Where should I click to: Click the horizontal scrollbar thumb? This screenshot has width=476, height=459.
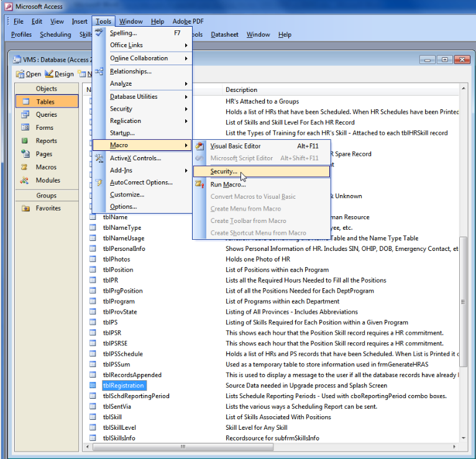[183, 447]
